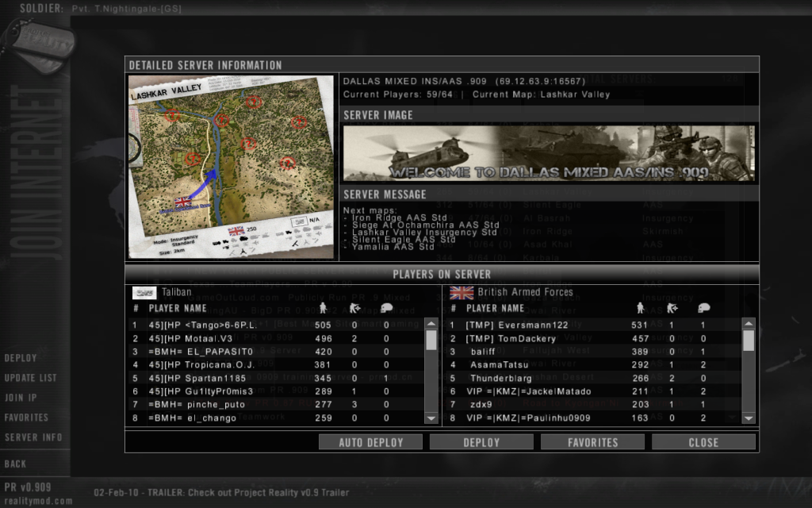The height and width of the screenshot is (508, 812).
Task: Click Taliban kills column icon
Action: [x=355, y=308]
